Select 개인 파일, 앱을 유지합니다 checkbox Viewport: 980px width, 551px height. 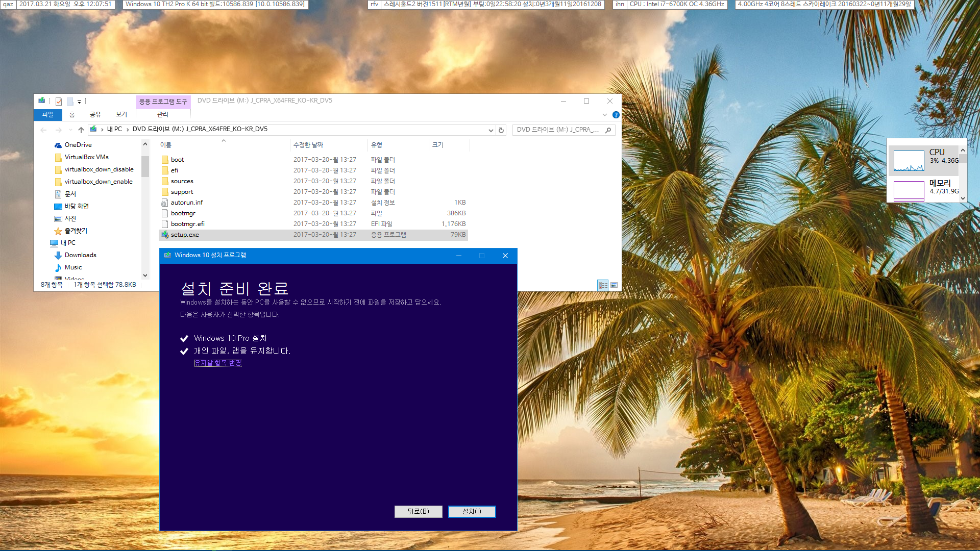tap(184, 350)
